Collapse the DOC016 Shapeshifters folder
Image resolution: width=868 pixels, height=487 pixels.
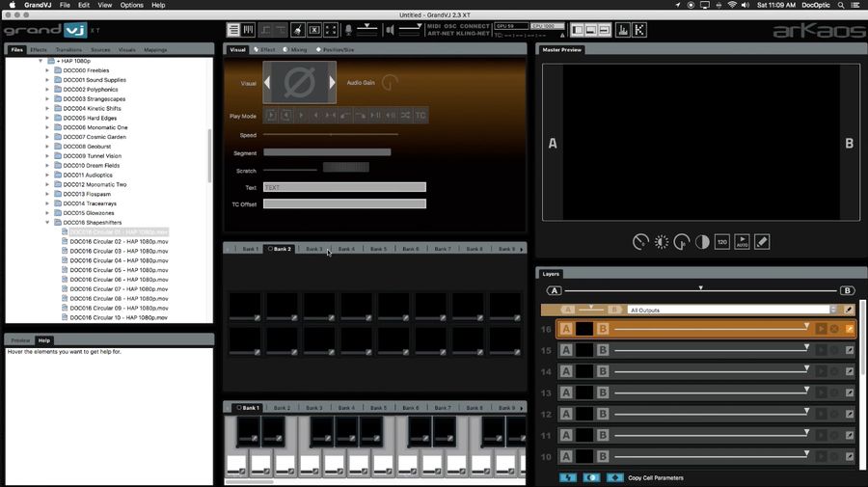point(47,223)
